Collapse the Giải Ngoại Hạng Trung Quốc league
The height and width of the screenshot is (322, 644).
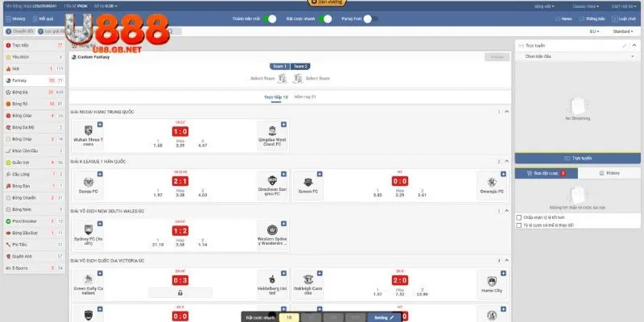click(x=506, y=112)
